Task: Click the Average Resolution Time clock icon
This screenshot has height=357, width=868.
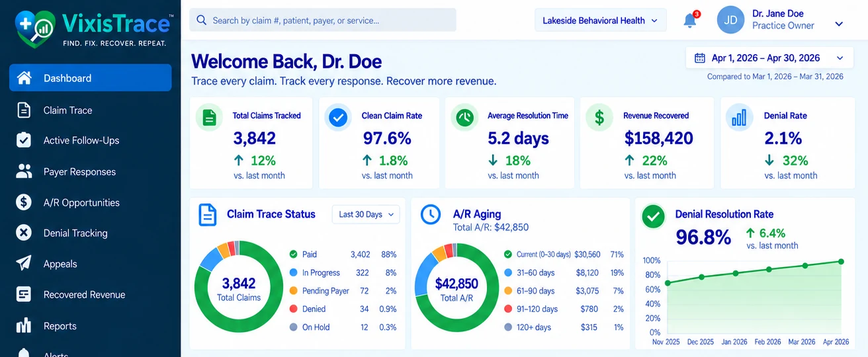Action: click(x=465, y=118)
